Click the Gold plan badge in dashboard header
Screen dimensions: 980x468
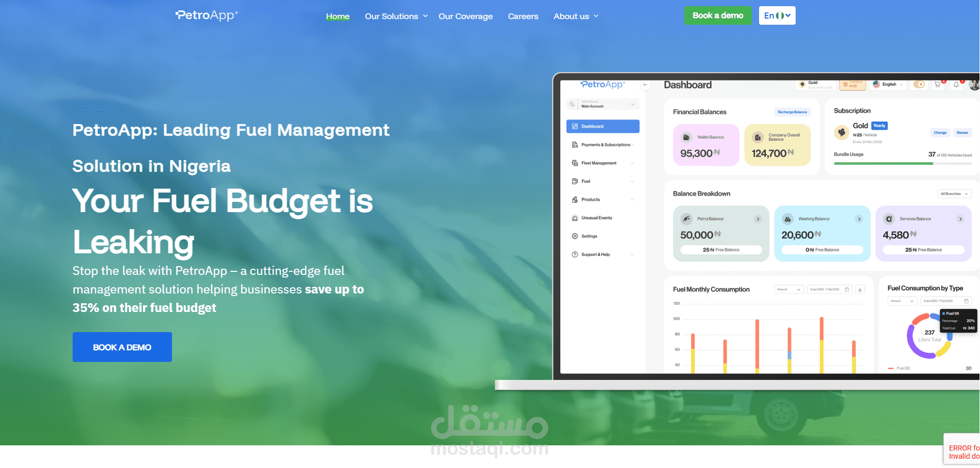point(816,84)
